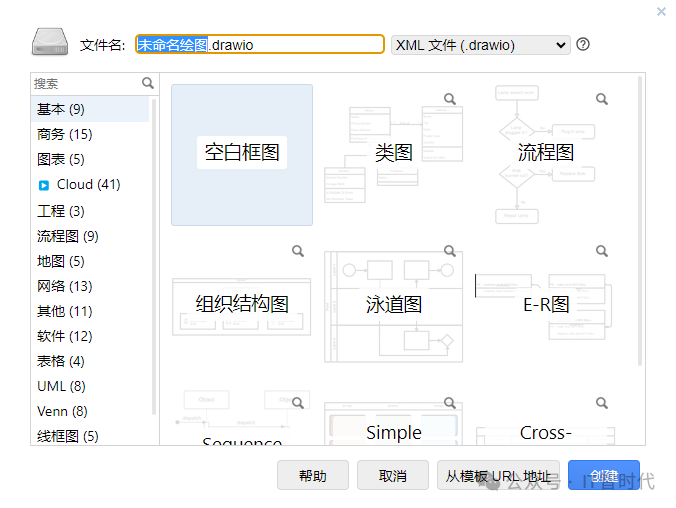676x508 pixels.
Task: Click the storage device drive icon
Action: pos(50,42)
